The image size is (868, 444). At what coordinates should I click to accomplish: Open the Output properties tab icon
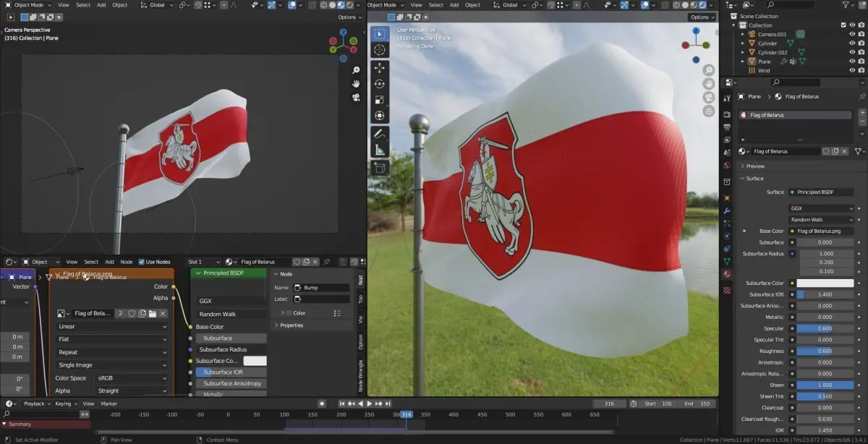(727, 127)
